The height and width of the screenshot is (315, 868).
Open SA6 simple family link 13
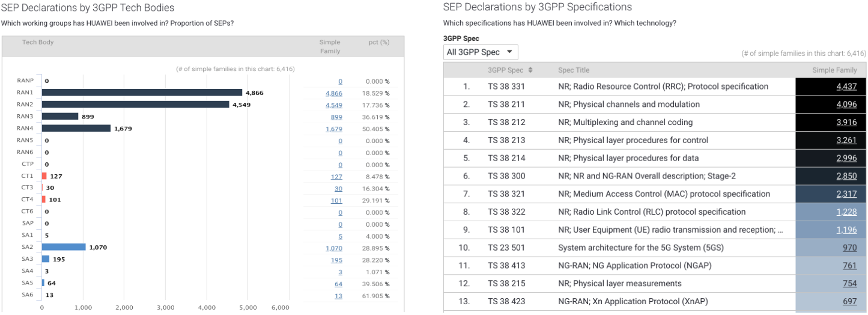pyautogui.click(x=339, y=296)
